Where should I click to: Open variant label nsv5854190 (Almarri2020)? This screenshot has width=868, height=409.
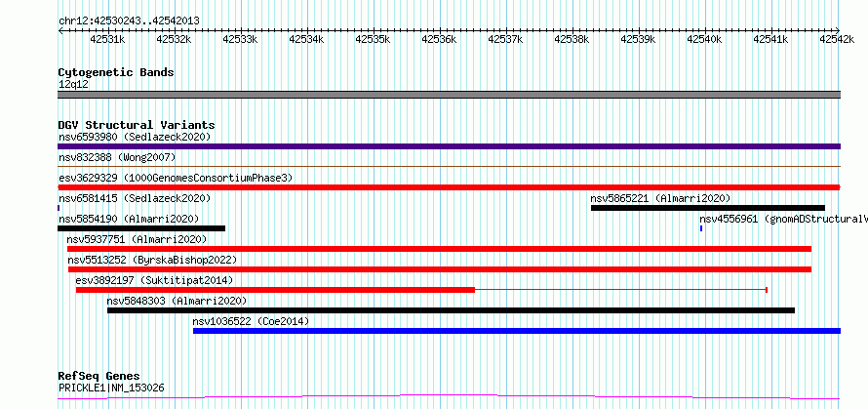click(x=129, y=219)
